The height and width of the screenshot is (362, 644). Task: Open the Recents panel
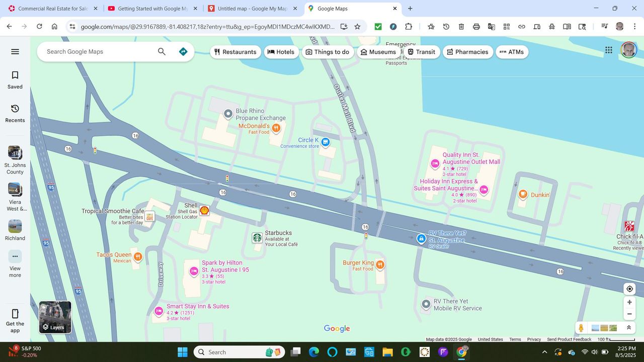[15, 113]
